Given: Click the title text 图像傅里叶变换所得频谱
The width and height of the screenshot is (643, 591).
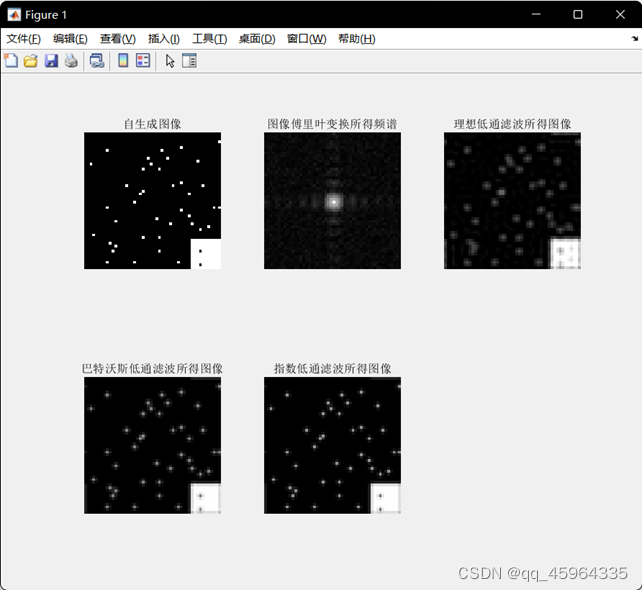Looking at the screenshot, I should (x=333, y=124).
